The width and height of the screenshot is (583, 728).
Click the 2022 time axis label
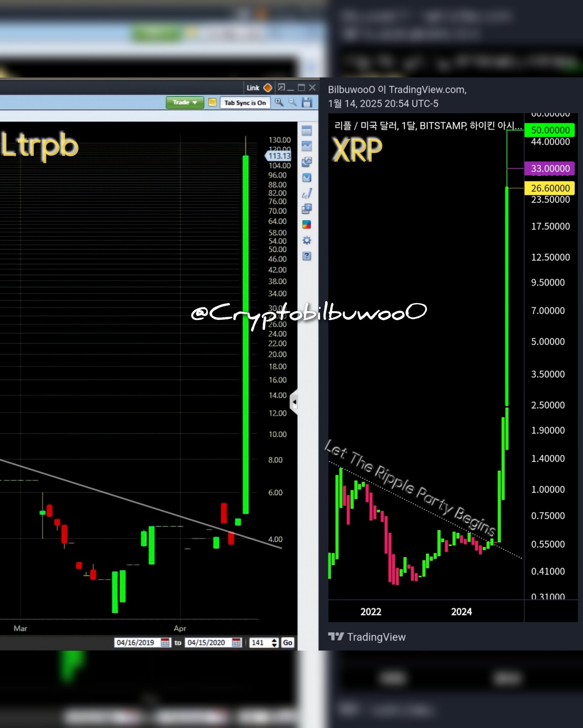coord(371,611)
